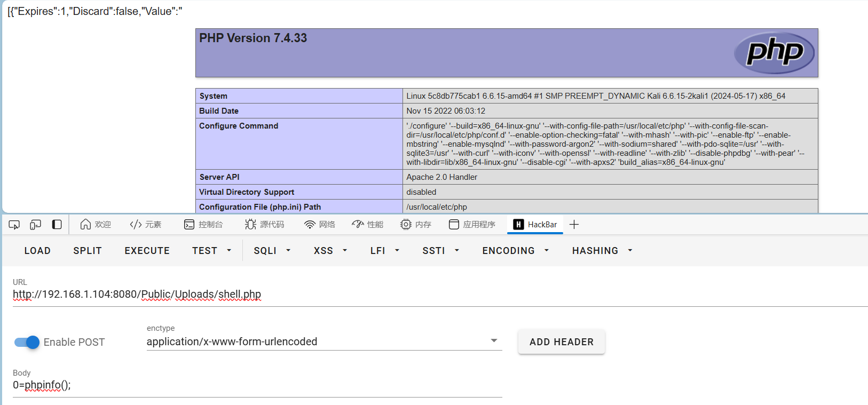Open the 内存 memory tab
Screen dimensions: 868x405
pos(416,225)
